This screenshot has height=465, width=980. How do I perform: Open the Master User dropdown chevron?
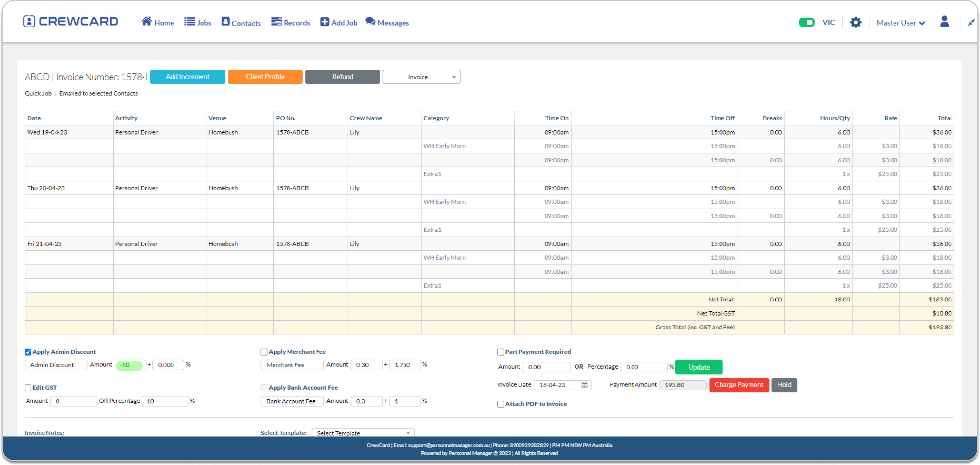[x=923, y=23]
